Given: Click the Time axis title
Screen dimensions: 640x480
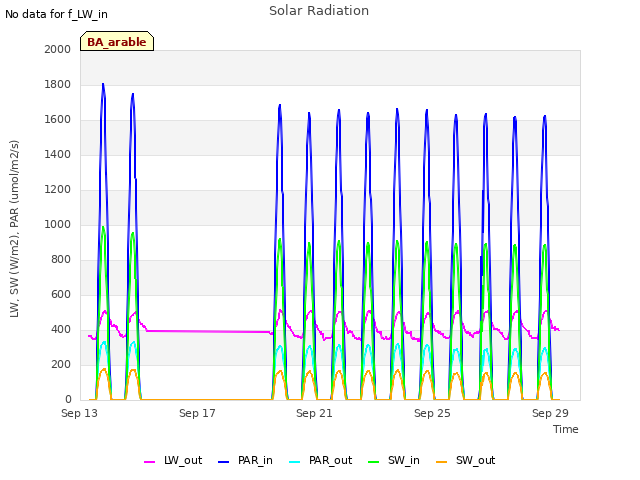Looking at the screenshot, I should click(566, 429).
